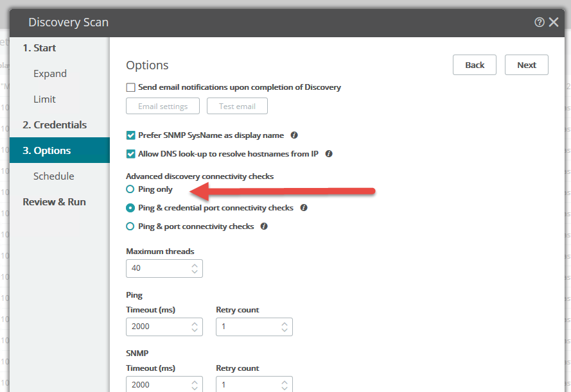
Task: Select the Ping only radio option
Action: click(130, 189)
